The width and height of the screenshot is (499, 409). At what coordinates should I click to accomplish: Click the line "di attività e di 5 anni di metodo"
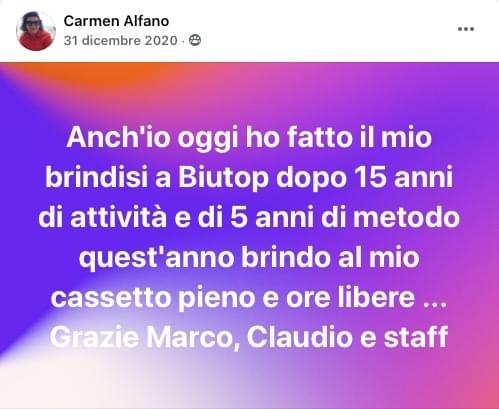[x=249, y=217]
